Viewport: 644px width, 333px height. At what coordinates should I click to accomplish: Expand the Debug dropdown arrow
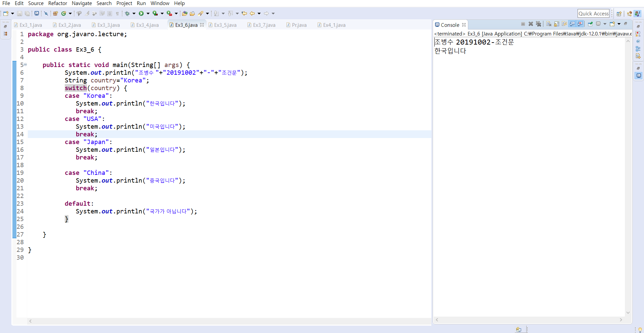tap(134, 13)
